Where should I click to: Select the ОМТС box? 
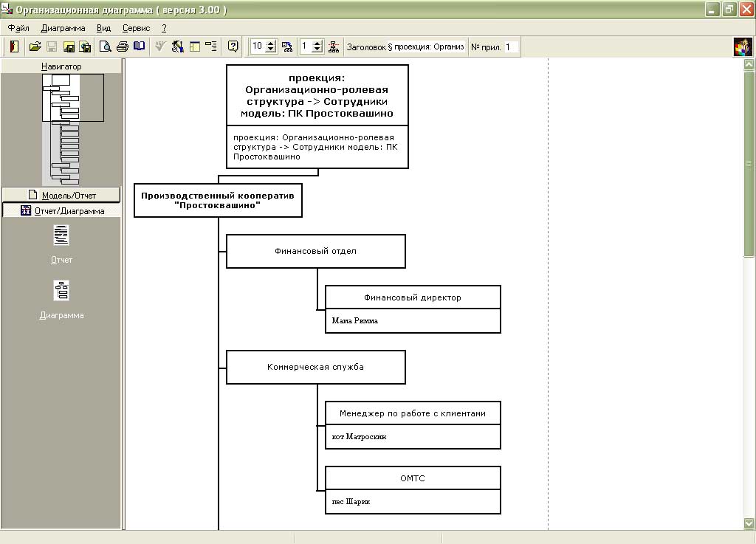[x=413, y=478]
